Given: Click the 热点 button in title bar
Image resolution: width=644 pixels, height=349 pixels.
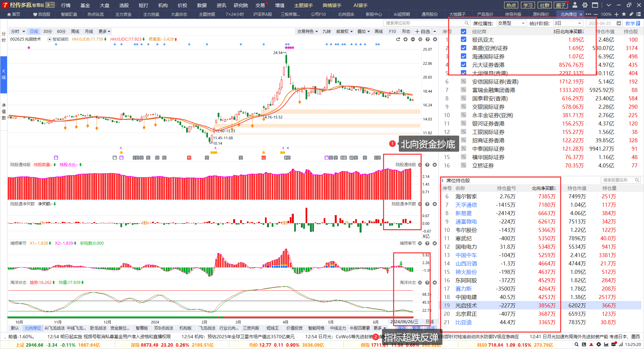Looking at the screenshot, I should pos(511,5).
